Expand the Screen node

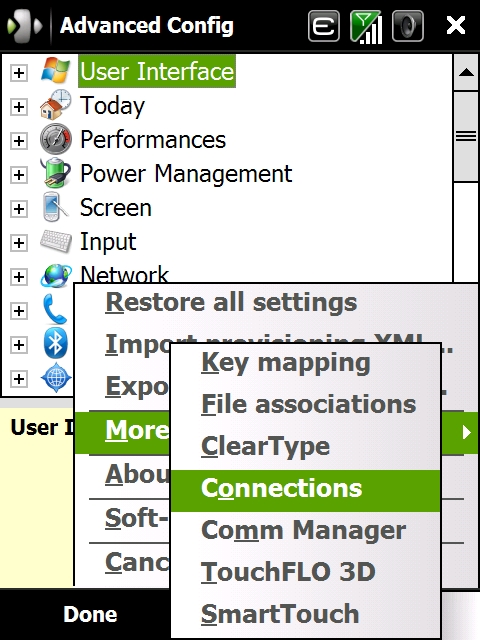18,209
